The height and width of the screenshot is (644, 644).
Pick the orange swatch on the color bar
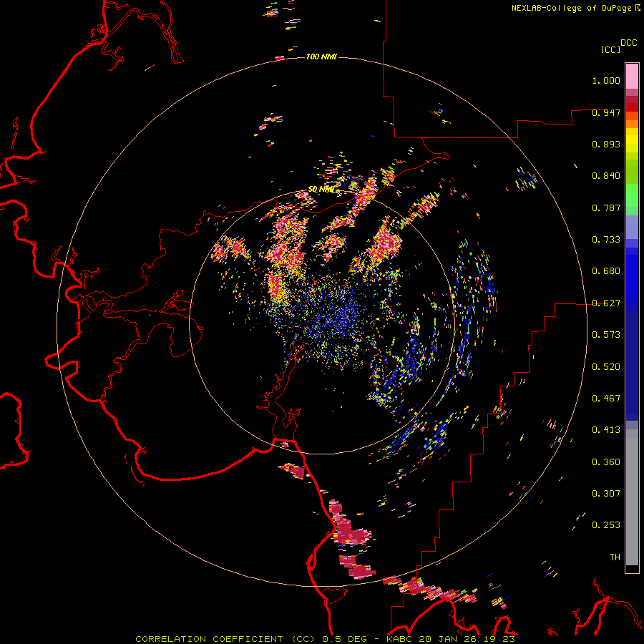[632, 124]
